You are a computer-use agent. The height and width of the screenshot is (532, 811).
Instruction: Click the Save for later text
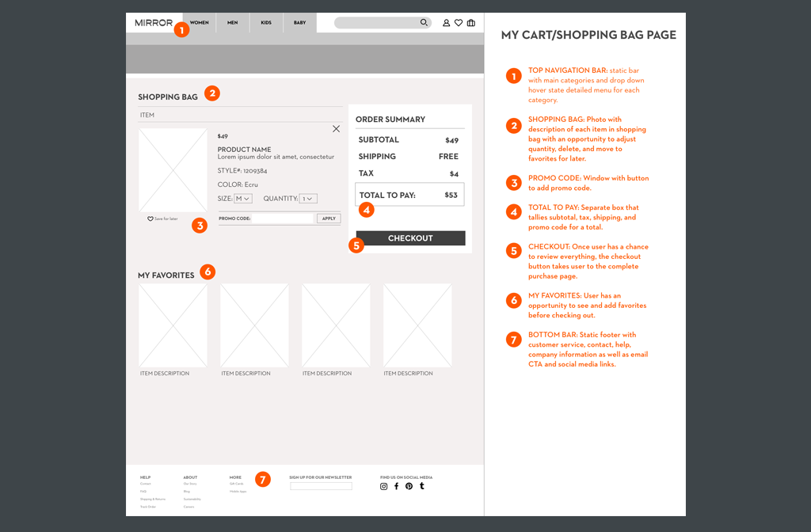pyautogui.click(x=166, y=218)
